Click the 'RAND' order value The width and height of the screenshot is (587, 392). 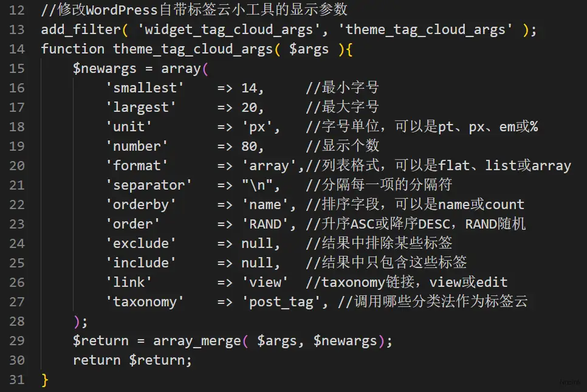point(265,224)
